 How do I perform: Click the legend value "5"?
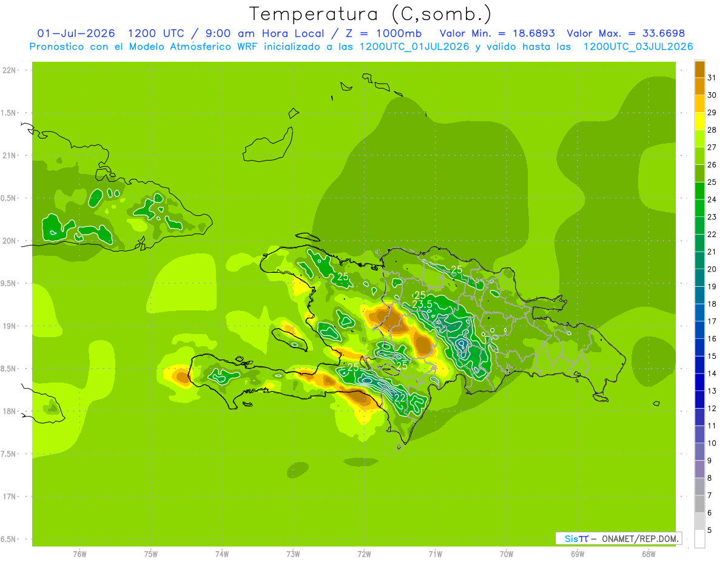tap(710, 530)
